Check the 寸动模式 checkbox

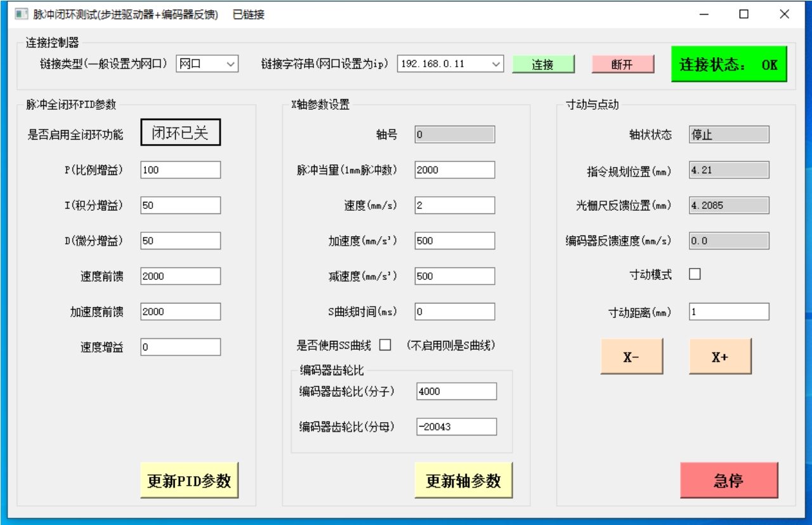coord(695,274)
